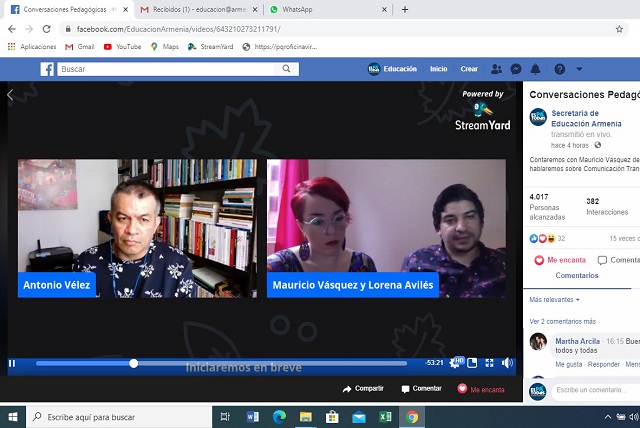Open Mail app from taskbar
This screenshot has width=640, height=428.
click(359, 417)
